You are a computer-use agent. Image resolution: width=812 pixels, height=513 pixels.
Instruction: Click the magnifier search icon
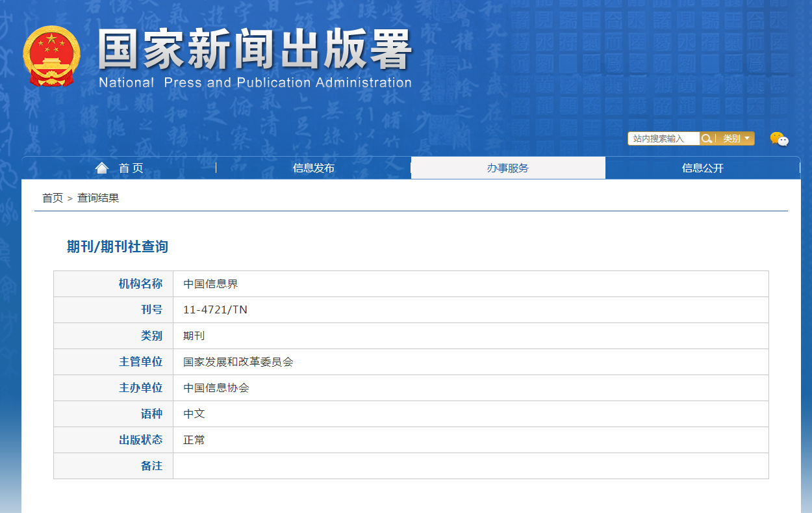pos(706,138)
